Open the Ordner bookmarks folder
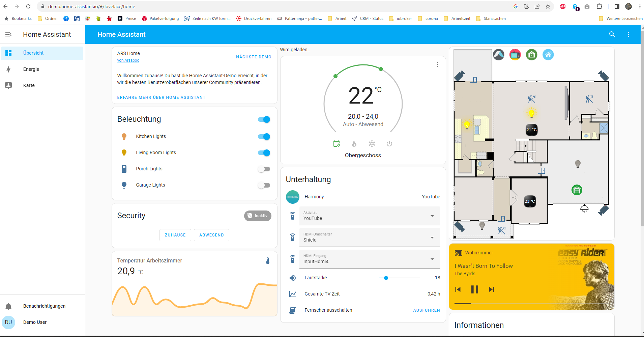Image resolution: width=644 pixels, height=337 pixels. tap(48, 19)
